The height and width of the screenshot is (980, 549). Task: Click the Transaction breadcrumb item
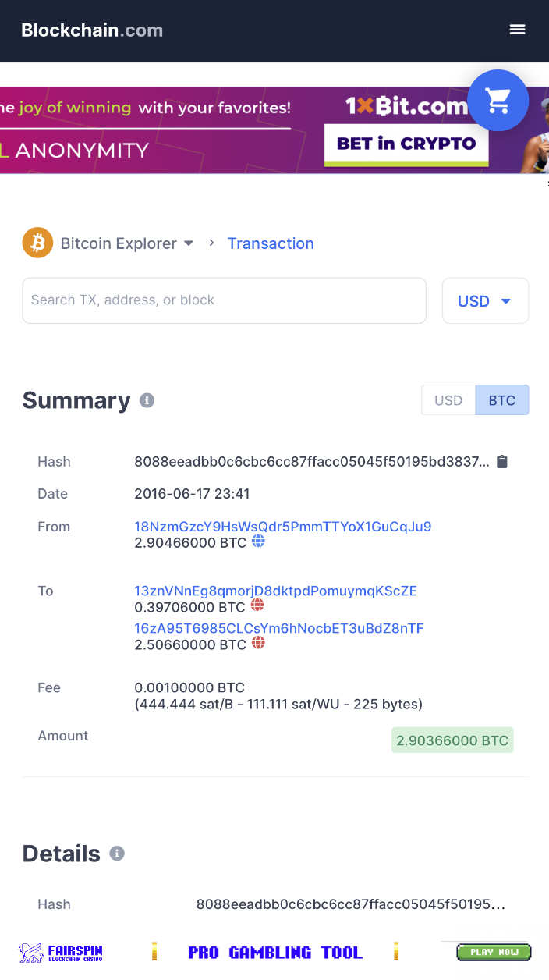tap(271, 243)
